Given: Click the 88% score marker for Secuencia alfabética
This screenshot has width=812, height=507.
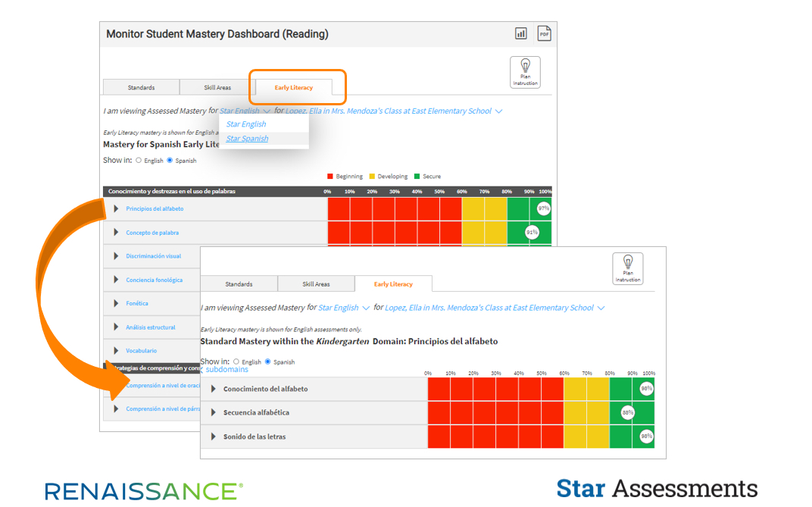Looking at the screenshot, I should tap(628, 413).
